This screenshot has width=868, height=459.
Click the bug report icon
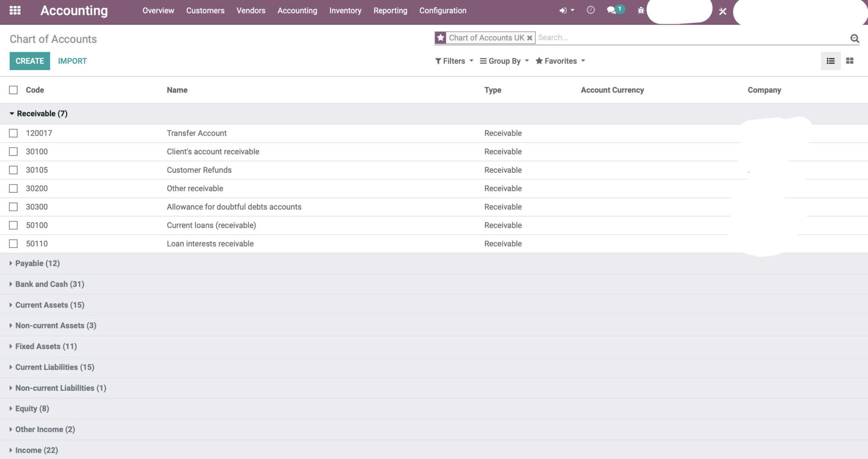(x=641, y=10)
